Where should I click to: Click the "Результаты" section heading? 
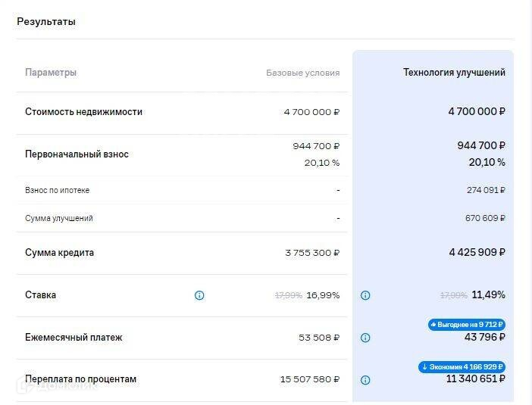coord(46,22)
